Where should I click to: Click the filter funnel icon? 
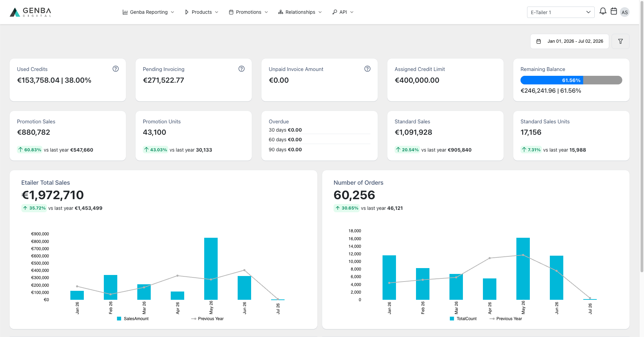(x=621, y=41)
